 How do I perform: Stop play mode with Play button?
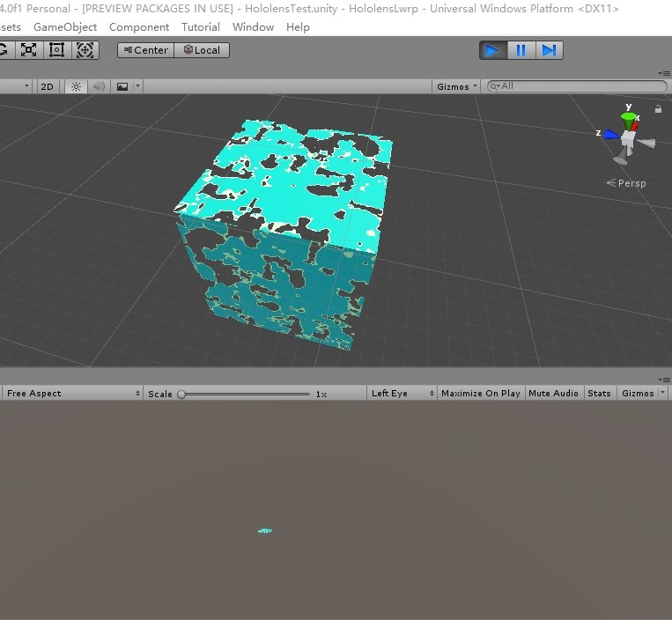[493, 50]
